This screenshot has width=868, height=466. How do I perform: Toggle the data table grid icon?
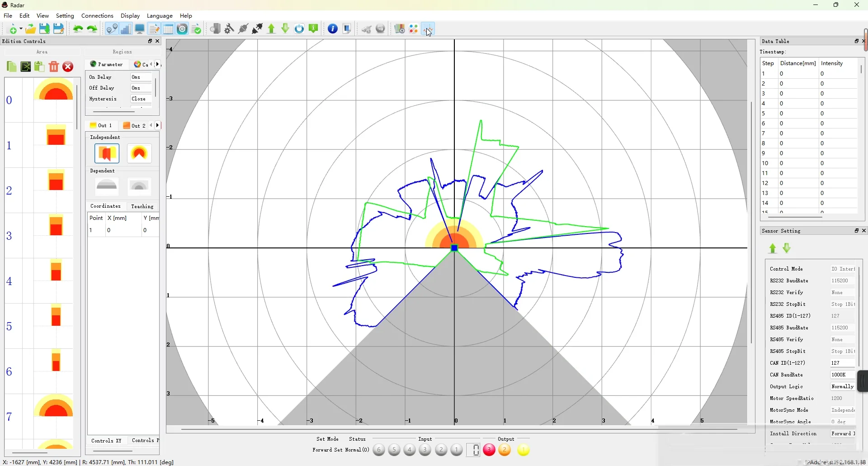pyautogui.click(x=168, y=29)
